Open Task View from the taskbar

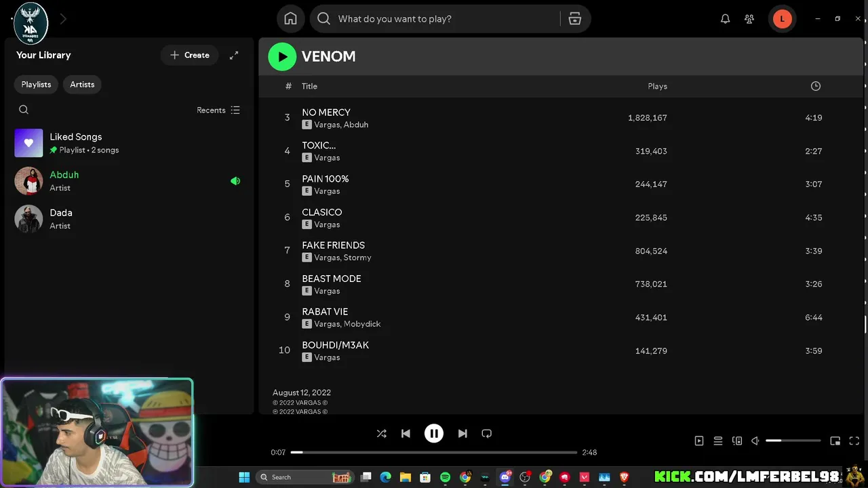[366, 477]
